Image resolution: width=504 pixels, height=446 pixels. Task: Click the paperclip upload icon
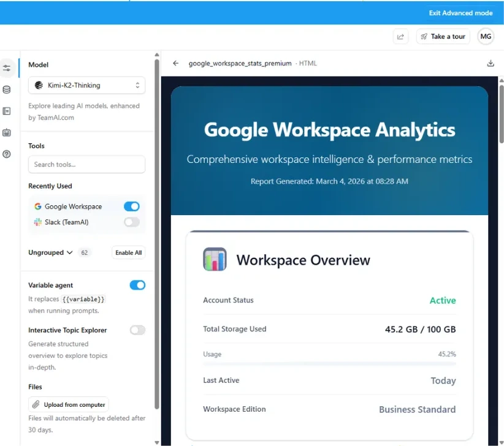click(x=36, y=404)
